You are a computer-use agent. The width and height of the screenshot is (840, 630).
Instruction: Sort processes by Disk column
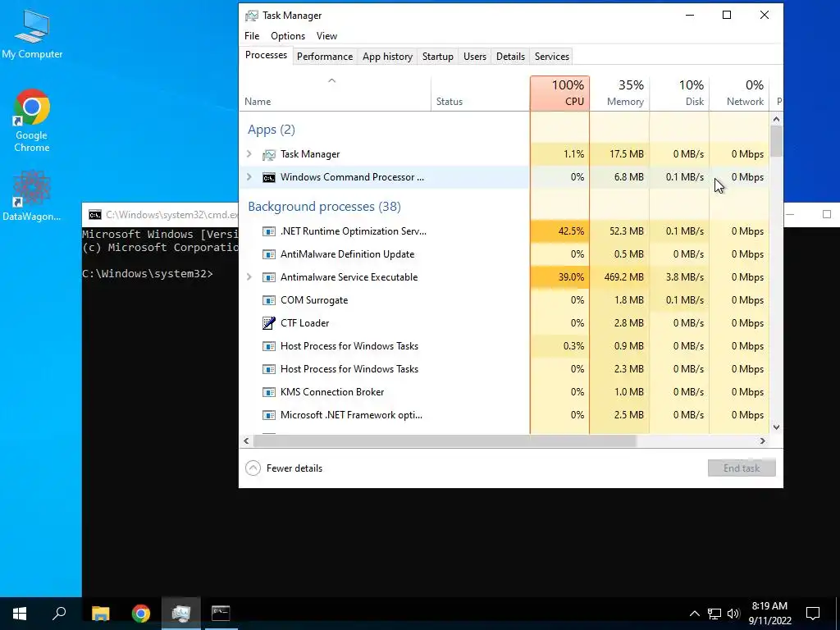click(680, 94)
